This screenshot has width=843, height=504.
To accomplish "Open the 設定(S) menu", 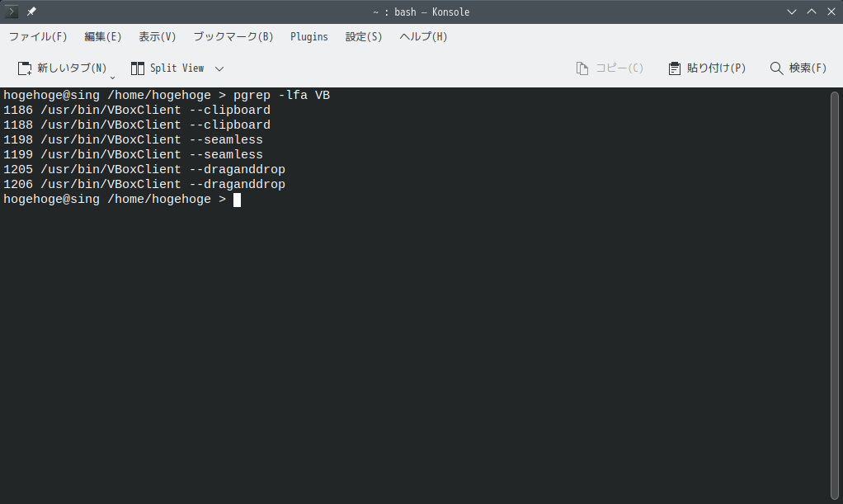I will [364, 36].
